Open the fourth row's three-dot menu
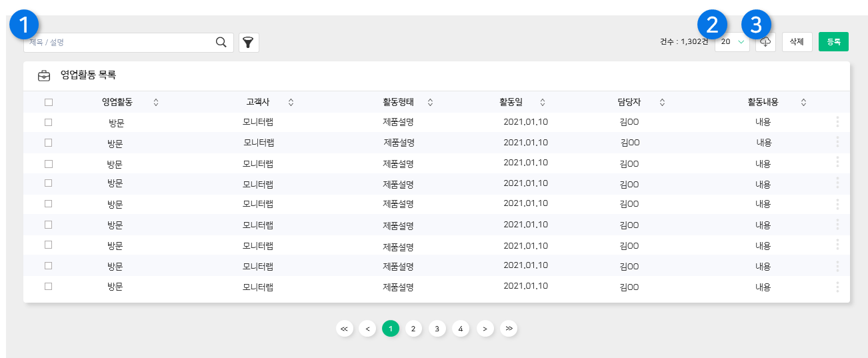 pos(837,183)
